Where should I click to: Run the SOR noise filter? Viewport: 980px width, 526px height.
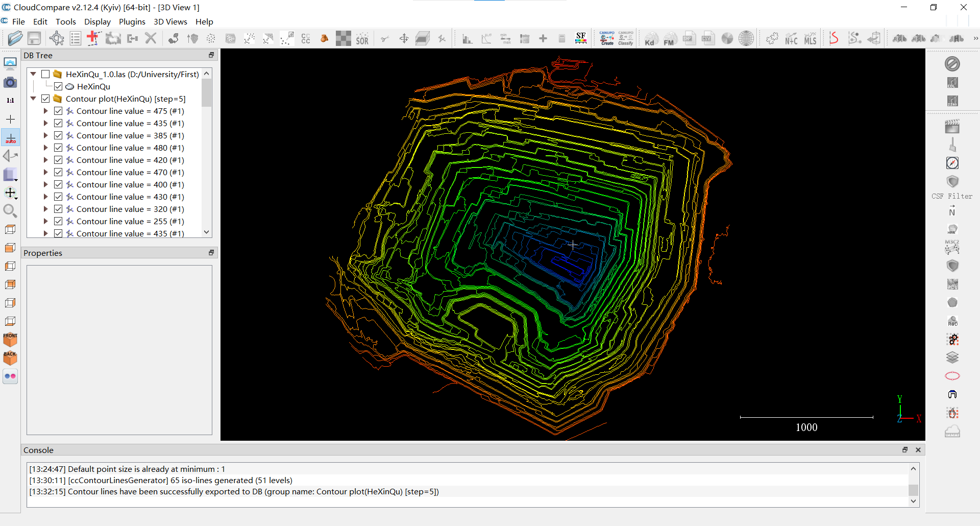(362, 39)
